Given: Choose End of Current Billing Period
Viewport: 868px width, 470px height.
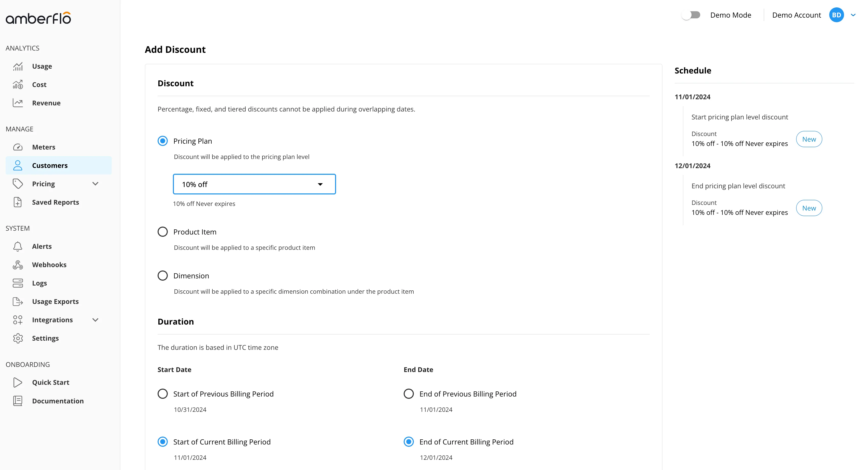Looking at the screenshot, I should coord(409,442).
